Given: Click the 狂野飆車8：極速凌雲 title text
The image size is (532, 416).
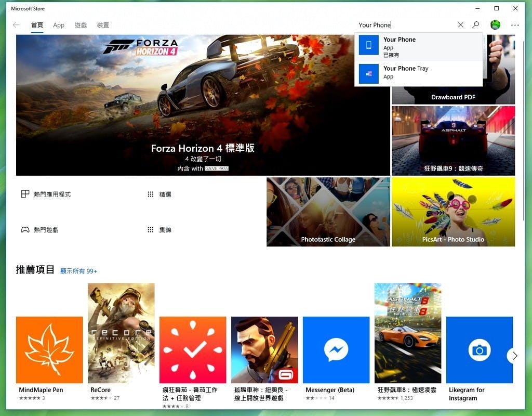Looking at the screenshot, I should pos(407,390).
